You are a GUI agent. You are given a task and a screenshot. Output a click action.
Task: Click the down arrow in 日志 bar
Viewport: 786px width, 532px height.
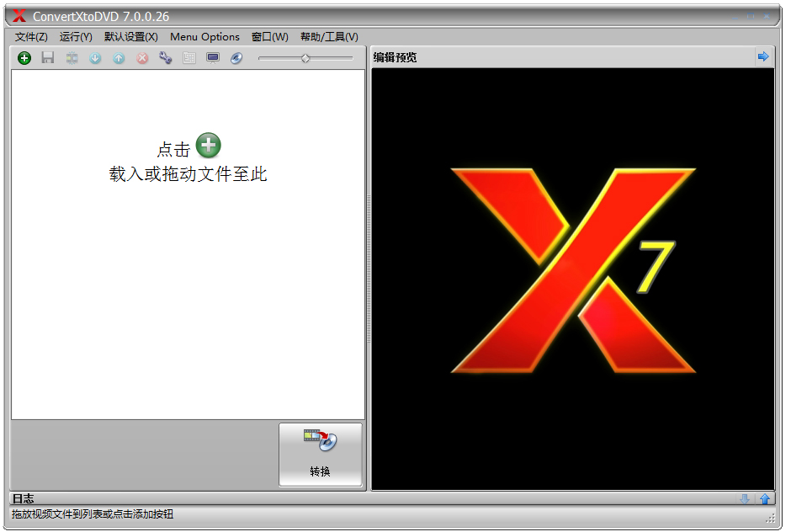(745, 499)
